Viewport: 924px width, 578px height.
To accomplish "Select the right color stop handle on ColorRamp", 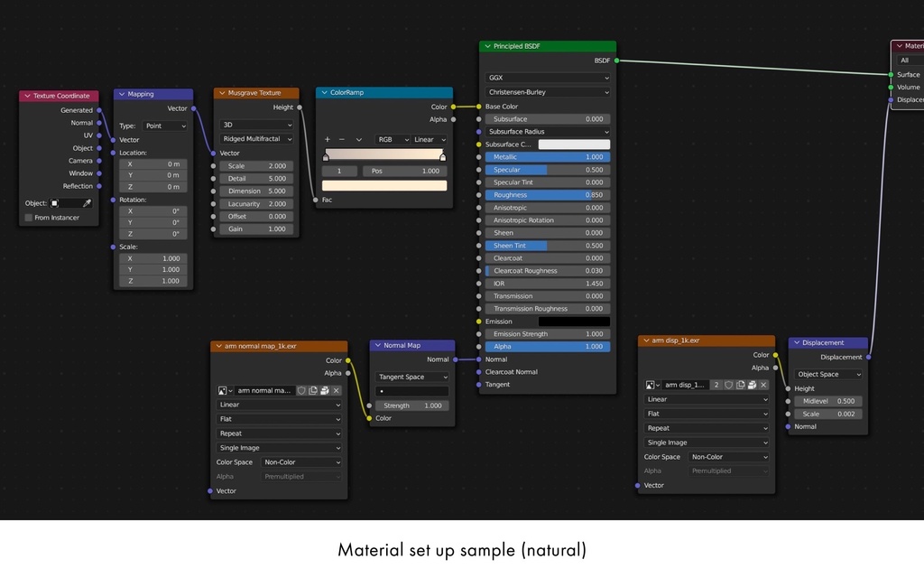I will 442,157.
